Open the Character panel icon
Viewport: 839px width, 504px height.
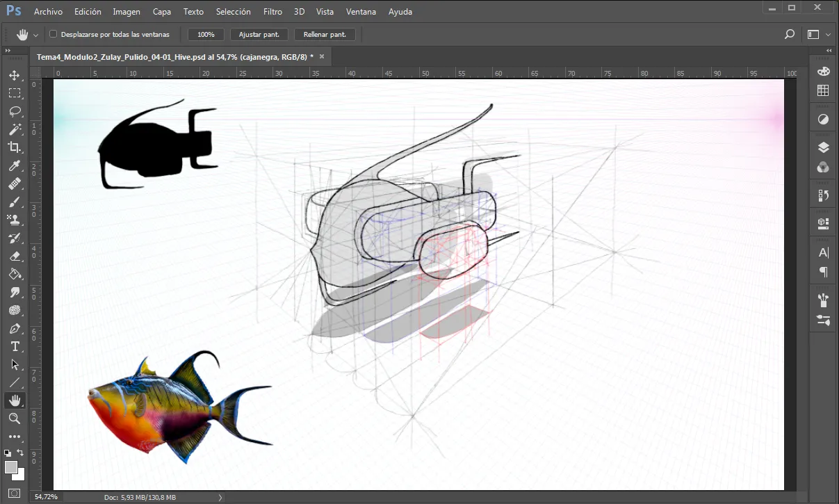coord(823,252)
